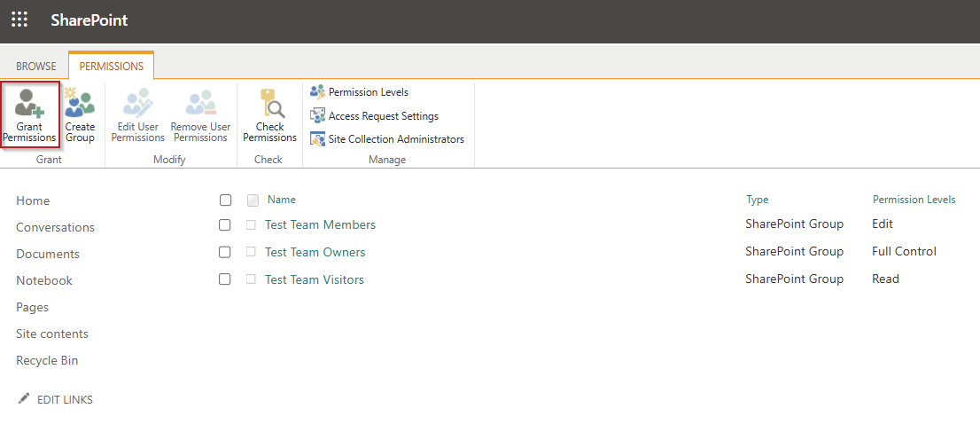
Task: Click the pencil icon beside EDIT LINKS
Action: pyautogui.click(x=24, y=399)
